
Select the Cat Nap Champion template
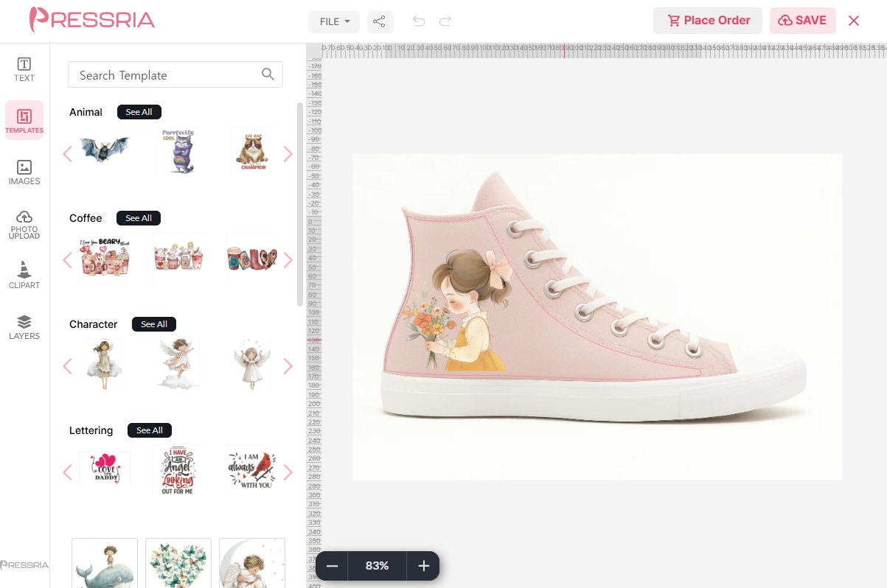click(x=252, y=152)
